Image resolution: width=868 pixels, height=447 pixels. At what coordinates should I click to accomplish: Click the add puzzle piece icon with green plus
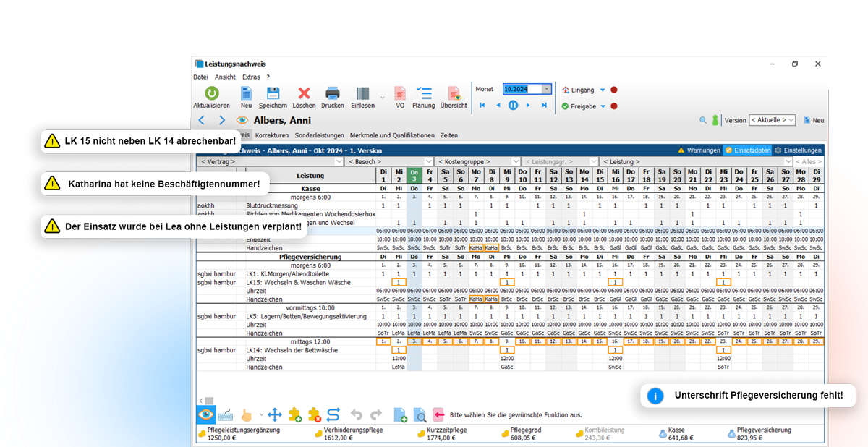(x=294, y=415)
